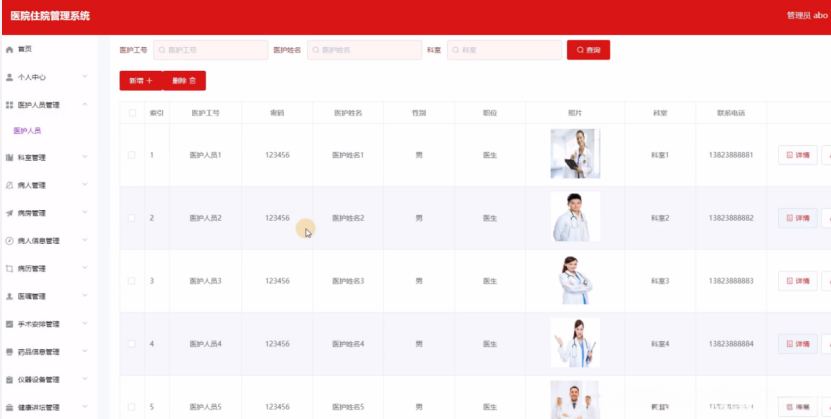This screenshot has width=831, height=419.
Task: Expand the 手术安排管理 chevron
Action: pyautogui.click(x=85, y=324)
